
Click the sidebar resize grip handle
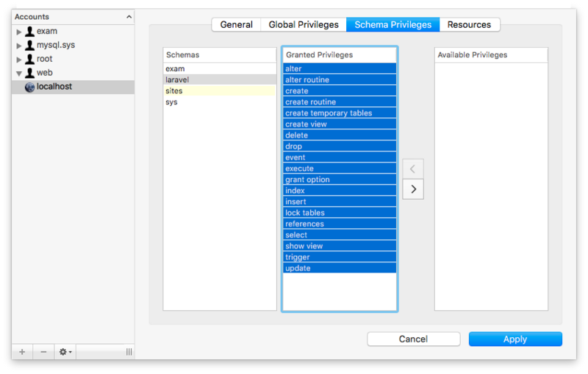pos(129,352)
